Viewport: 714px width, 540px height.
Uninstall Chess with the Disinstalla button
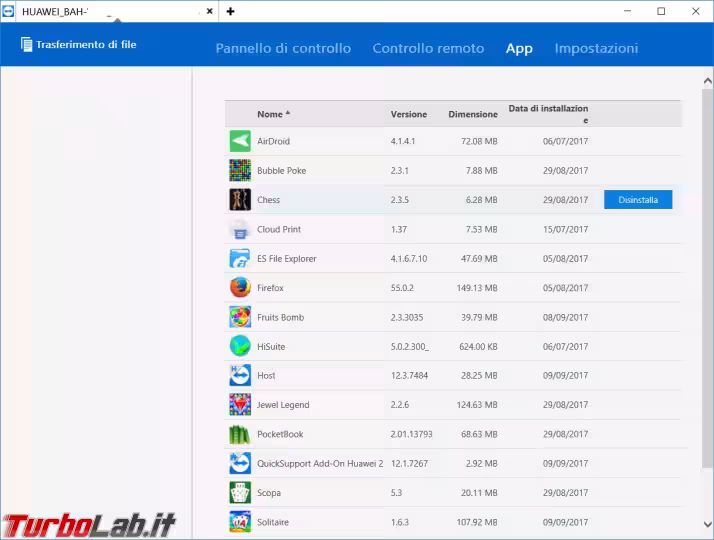638,200
